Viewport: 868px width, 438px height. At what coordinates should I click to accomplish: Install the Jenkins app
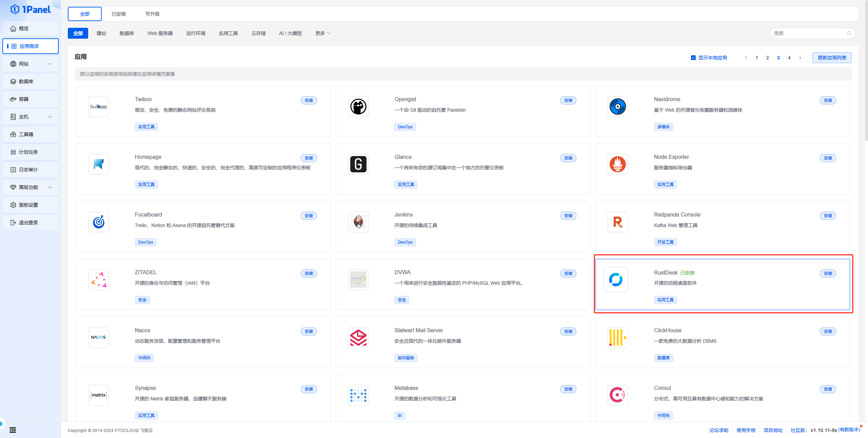(x=568, y=216)
